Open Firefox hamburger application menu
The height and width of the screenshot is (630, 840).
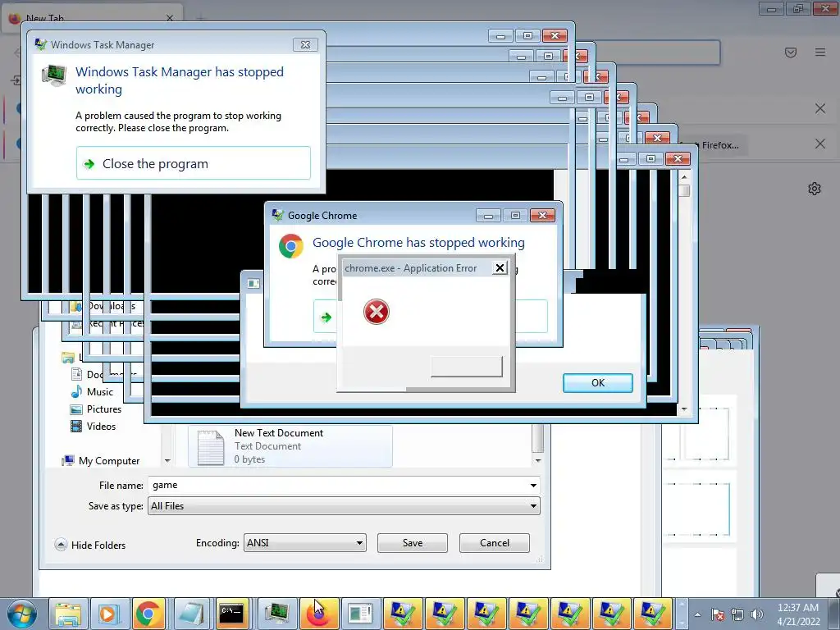click(820, 52)
